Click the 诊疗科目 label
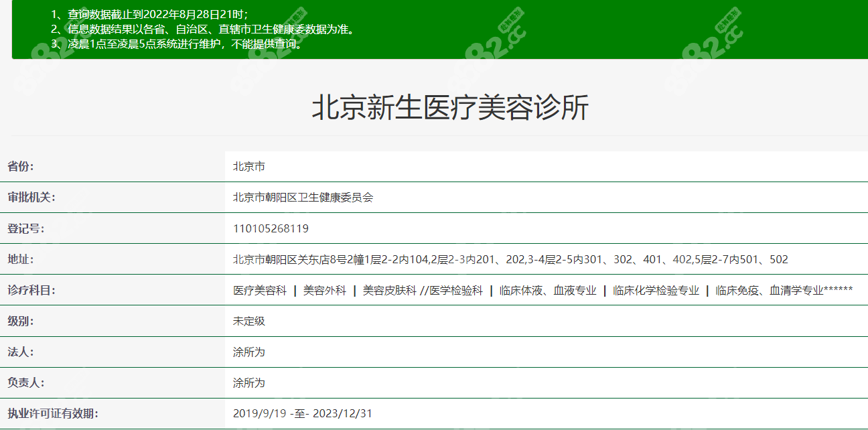Viewport: 868px width, 430px height. 31,290
